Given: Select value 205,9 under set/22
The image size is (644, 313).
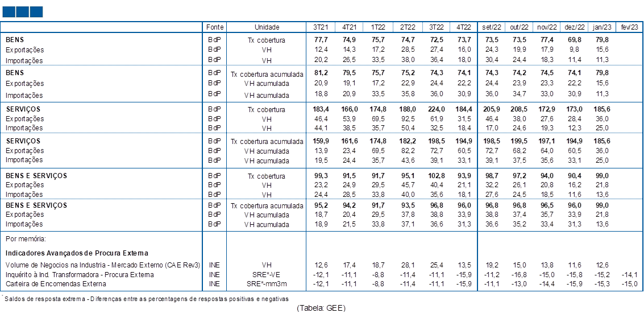Looking at the screenshot, I should pos(492,110).
